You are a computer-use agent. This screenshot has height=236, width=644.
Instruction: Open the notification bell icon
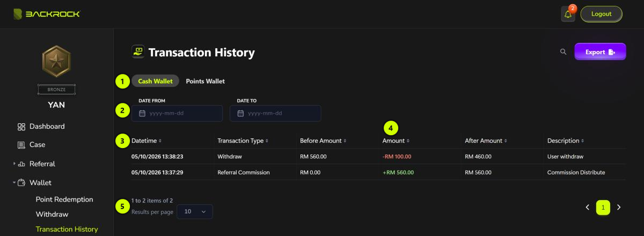tap(568, 14)
